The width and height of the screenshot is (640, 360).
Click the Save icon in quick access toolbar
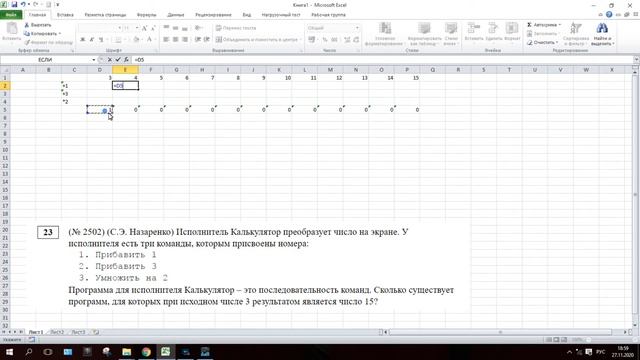tap(14, 4)
